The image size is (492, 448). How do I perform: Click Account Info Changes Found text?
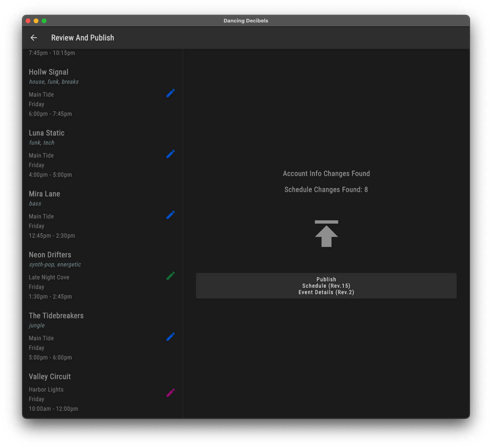click(326, 174)
